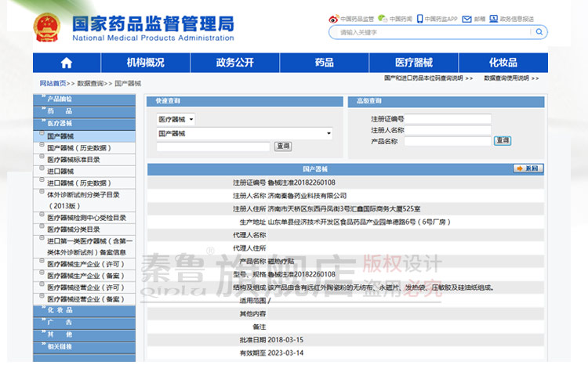Select 医疗器械生产企业（许可） item
The image size is (588, 376).
(86, 264)
